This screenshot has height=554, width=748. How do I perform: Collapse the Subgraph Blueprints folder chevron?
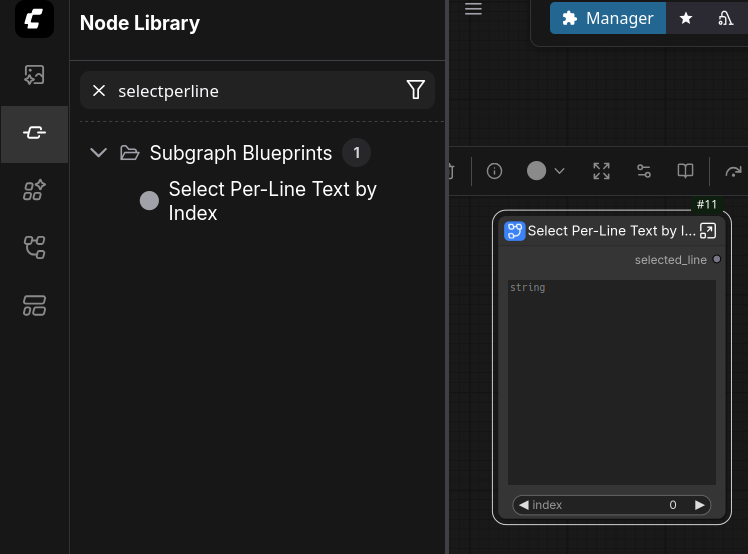(99, 153)
